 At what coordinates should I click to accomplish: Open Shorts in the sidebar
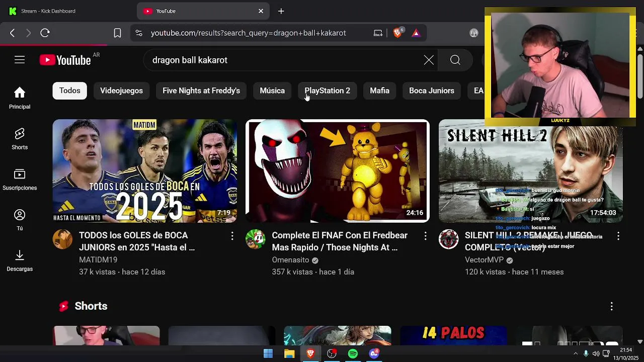pyautogui.click(x=20, y=139)
